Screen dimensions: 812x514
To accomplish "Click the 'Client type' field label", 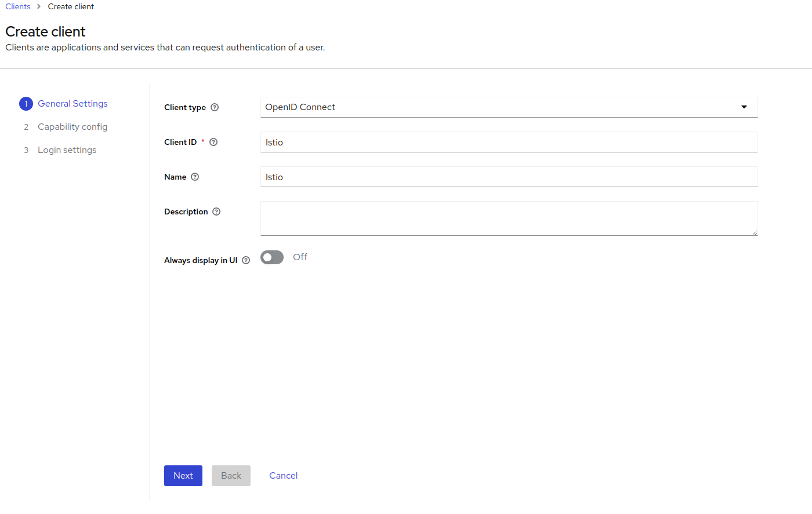I will (185, 107).
